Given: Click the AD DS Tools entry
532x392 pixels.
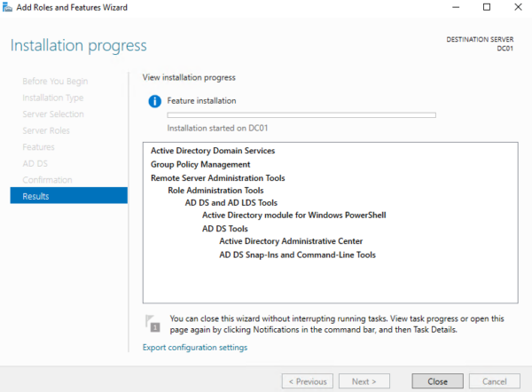Looking at the screenshot, I should coord(224,229).
